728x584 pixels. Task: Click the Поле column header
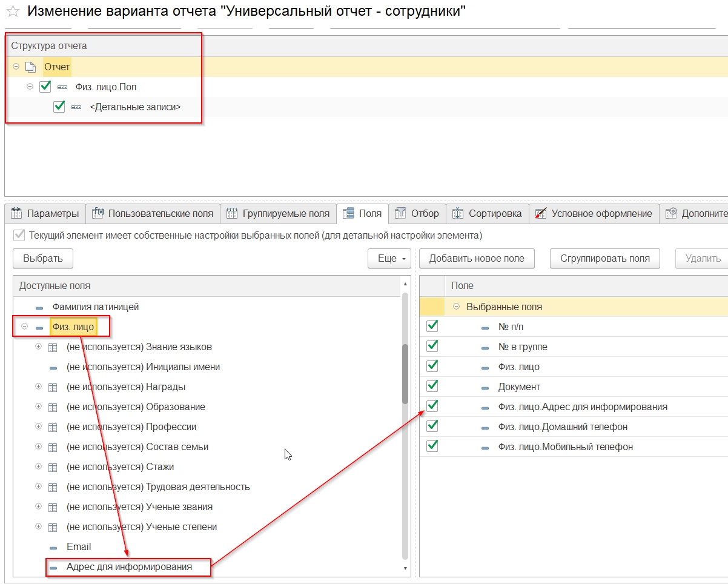click(586, 285)
